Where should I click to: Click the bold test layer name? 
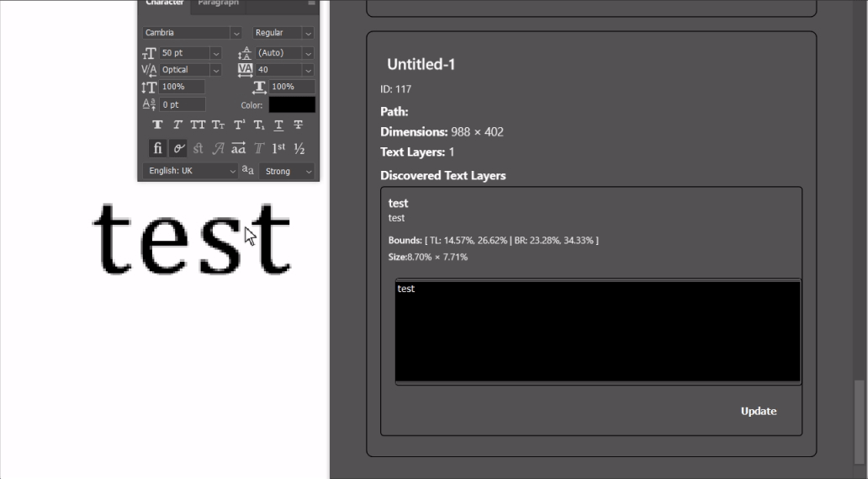[x=398, y=203]
